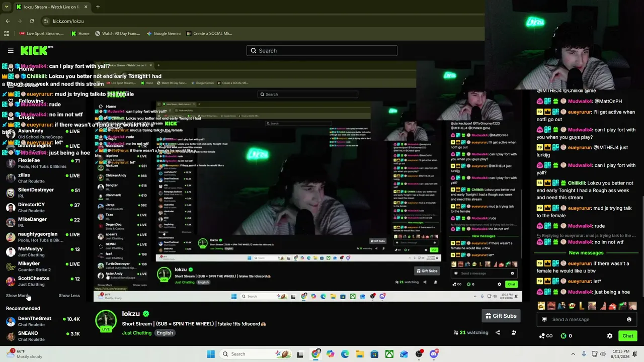Open DirectorICY channel in sidebar
Image resolution: width=644 pixels, height=362 pixels.
coord(42,207)
